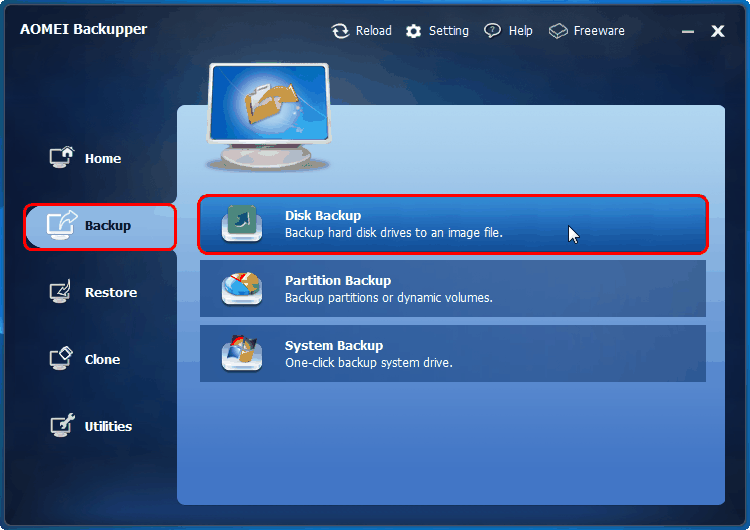Close the AOMEI Backupper window
Image resolution: width=750 pixels, height=530 pixels.
point(717,31)
